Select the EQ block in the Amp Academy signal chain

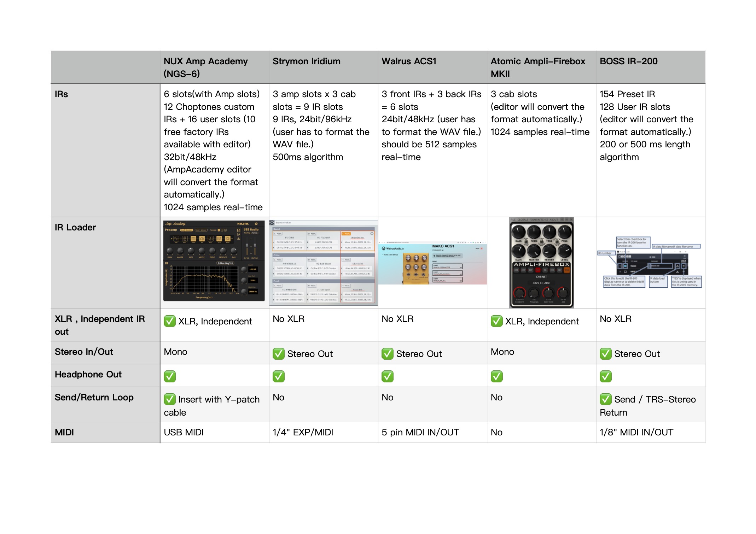tap(211, 239)
